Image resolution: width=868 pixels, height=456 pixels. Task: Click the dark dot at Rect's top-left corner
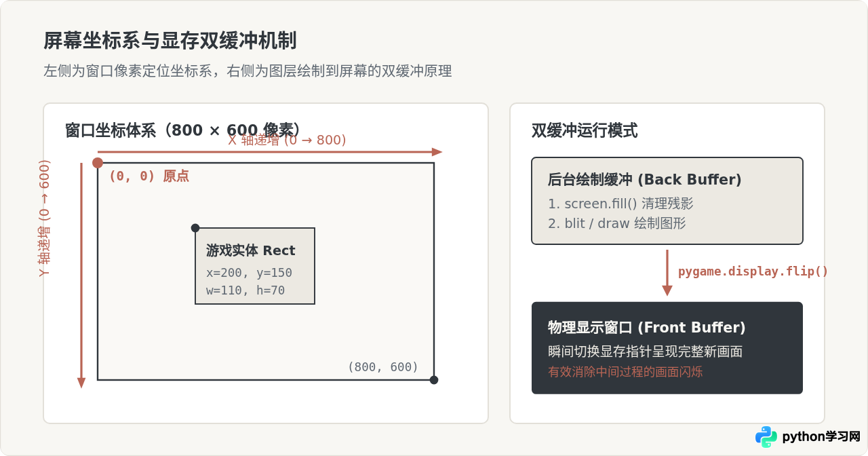195,228
